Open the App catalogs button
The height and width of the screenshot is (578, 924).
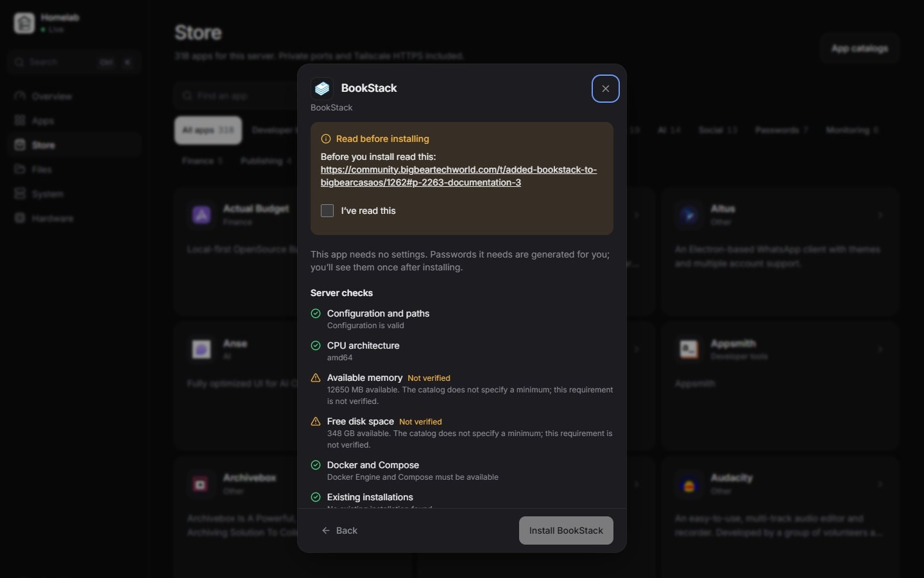[x=859, y=48]
